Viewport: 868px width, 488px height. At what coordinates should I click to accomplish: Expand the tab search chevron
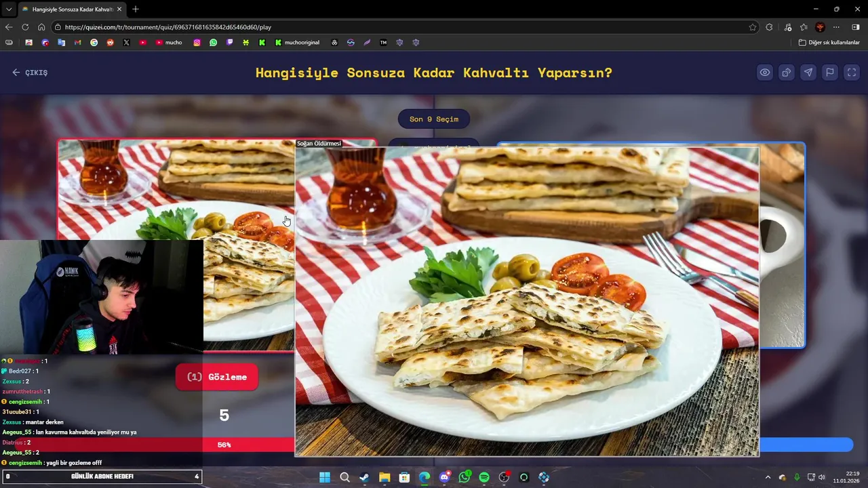8,9
